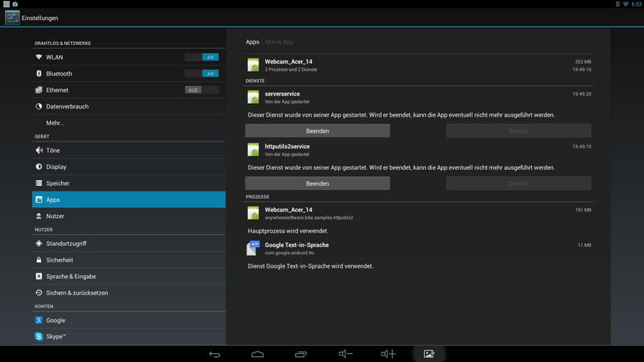
Task: Open Mehr... network options
Action: click(129, 123)
